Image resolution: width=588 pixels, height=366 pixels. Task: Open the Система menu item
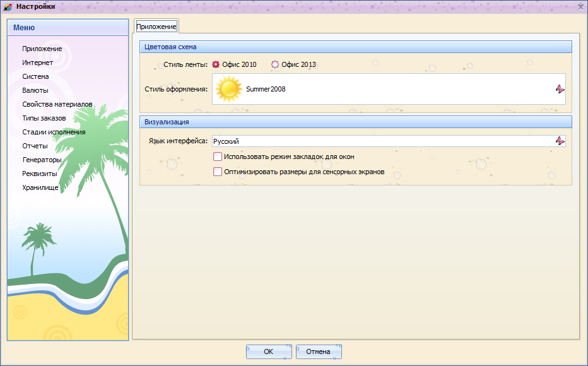(x=35, y=76)
